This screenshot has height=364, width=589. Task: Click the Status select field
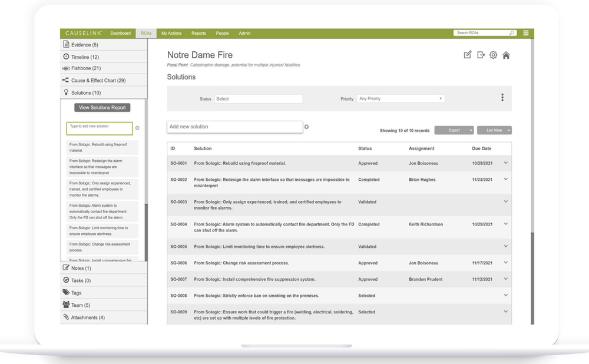(x=259, y=99)
